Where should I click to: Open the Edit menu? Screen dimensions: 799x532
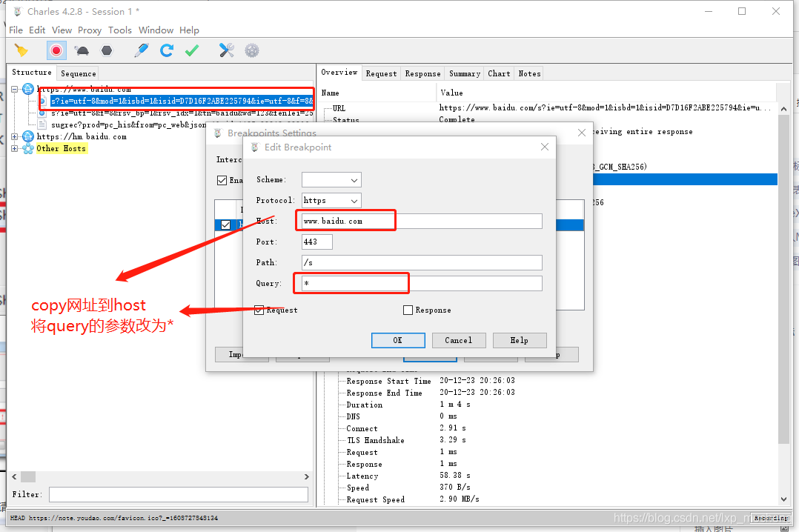37,30
